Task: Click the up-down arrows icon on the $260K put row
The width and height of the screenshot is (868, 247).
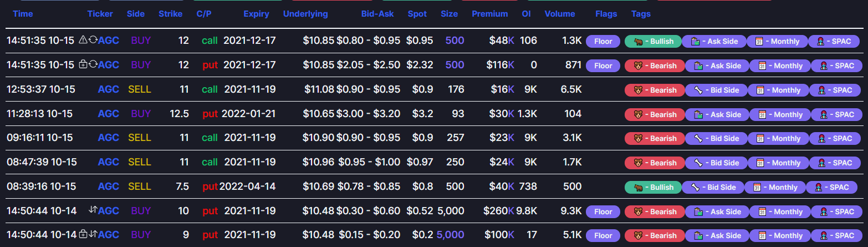Action: pos(93,210)
